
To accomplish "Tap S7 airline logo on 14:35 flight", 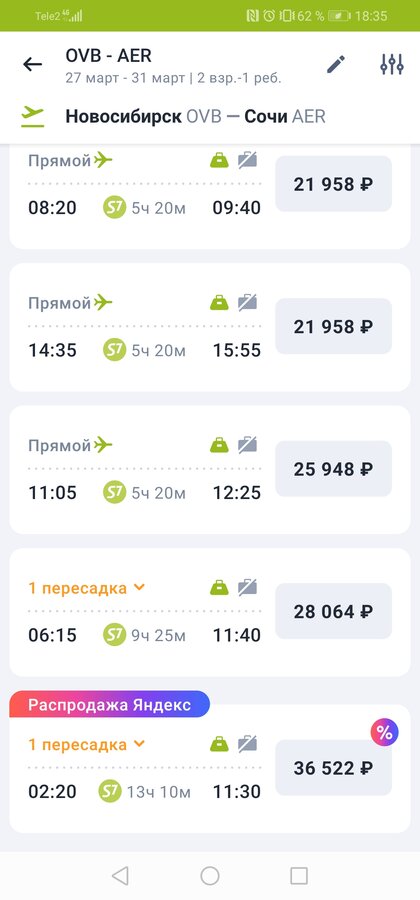I will pos(115,350).
